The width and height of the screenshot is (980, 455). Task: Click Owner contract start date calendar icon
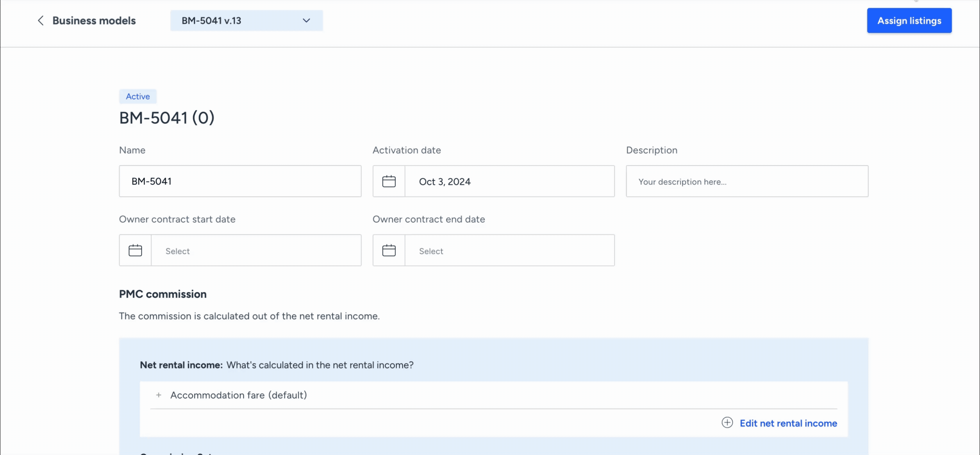coord(135,250)
